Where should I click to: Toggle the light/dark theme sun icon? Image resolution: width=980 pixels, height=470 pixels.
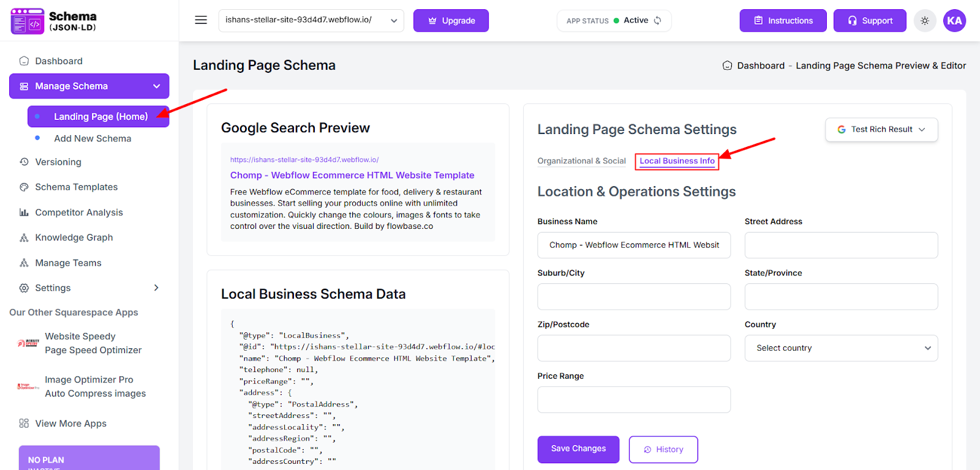(925, 21)
